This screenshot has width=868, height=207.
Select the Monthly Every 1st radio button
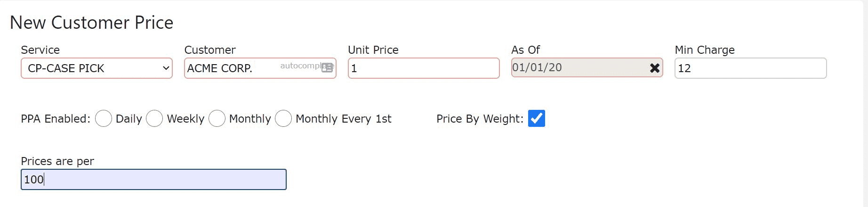tap(283, 118)
